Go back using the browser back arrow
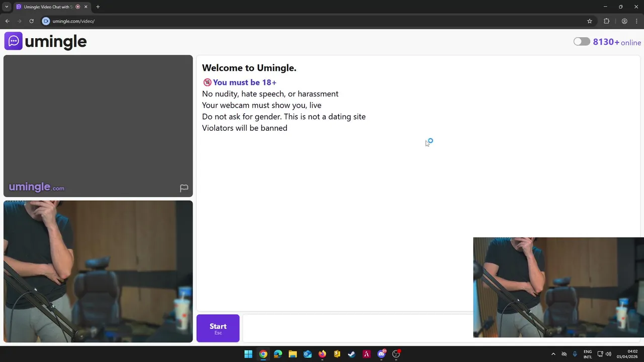 pos(7,21)
